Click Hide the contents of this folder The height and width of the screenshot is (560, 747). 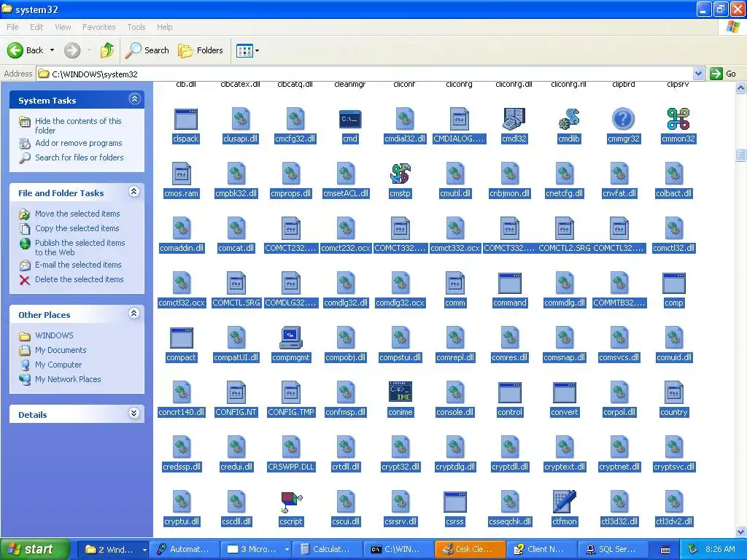coord(78,125)
